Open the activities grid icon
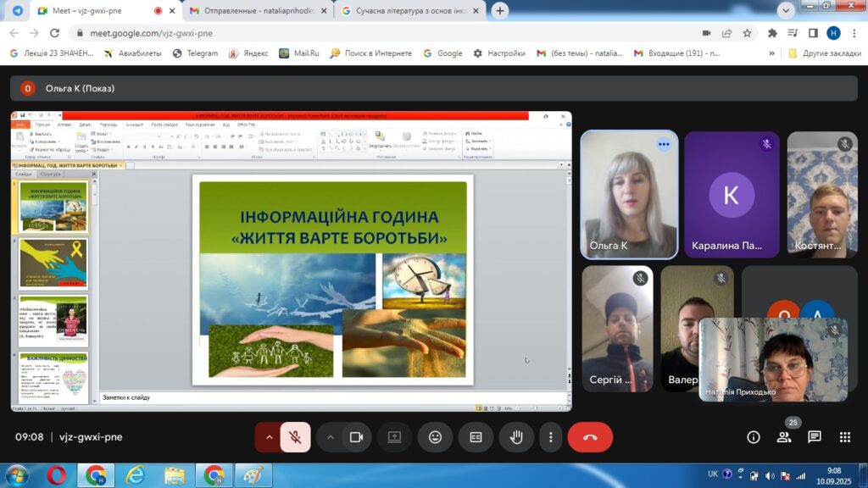 click(844, 437)
